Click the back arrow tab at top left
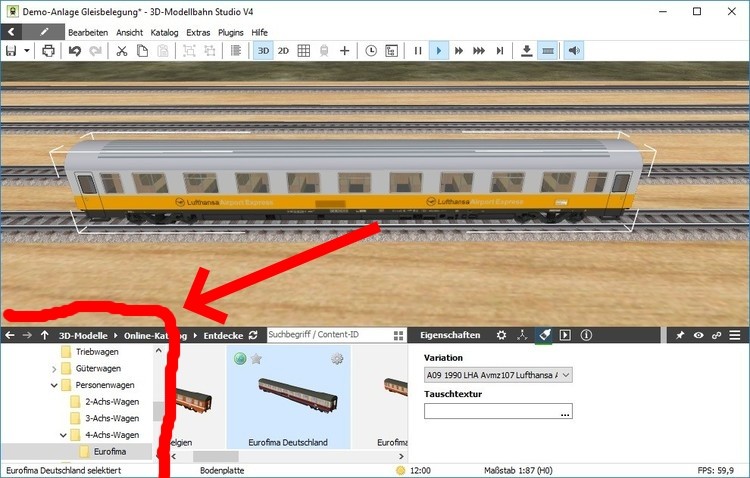 pos(11,32)
